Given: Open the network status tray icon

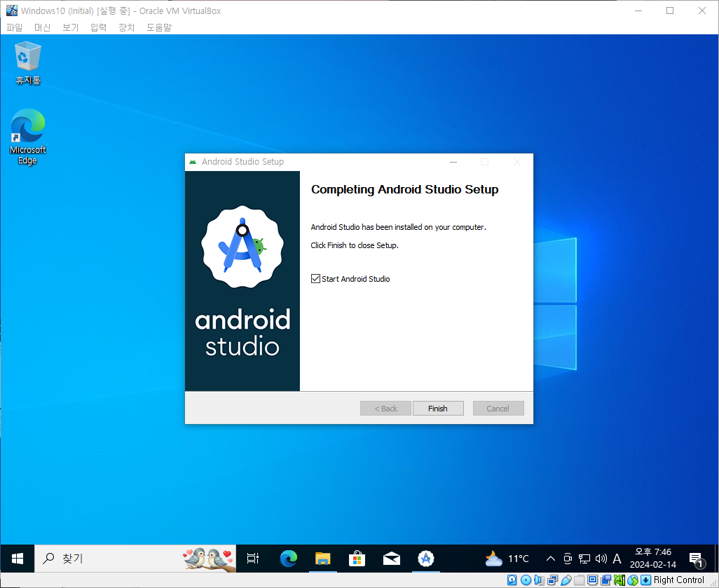Looking at the screenshot, I should click(584, 559).
